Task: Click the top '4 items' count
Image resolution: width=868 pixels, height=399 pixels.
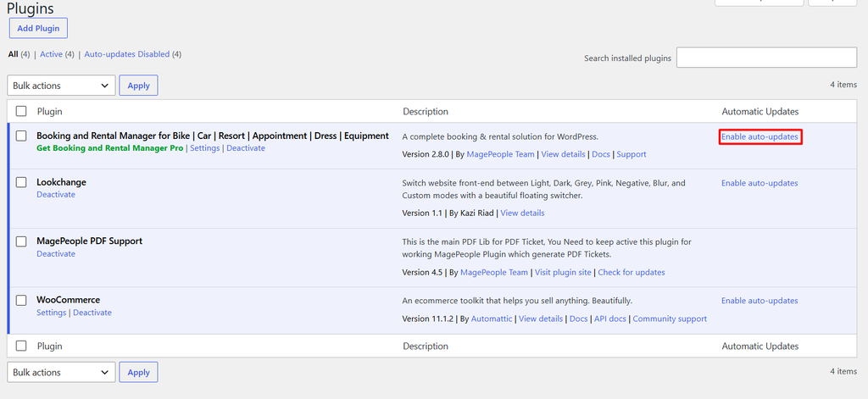Action: (x=843, y=85)
